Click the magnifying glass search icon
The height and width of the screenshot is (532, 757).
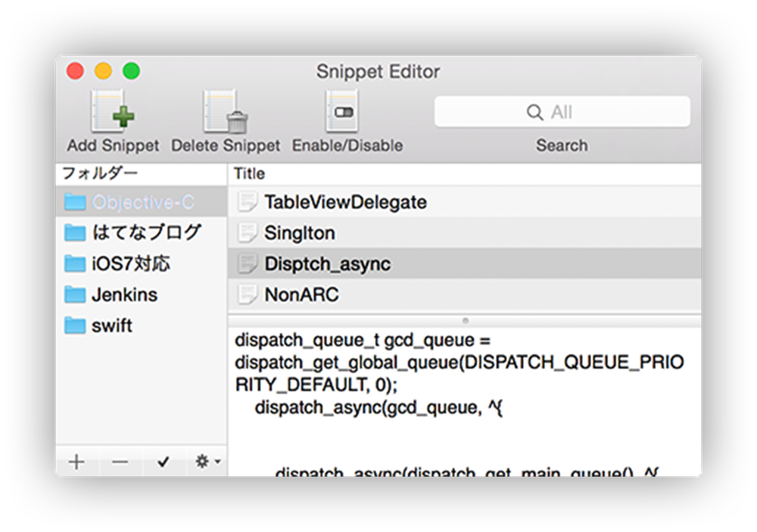(x=534, y=113)
